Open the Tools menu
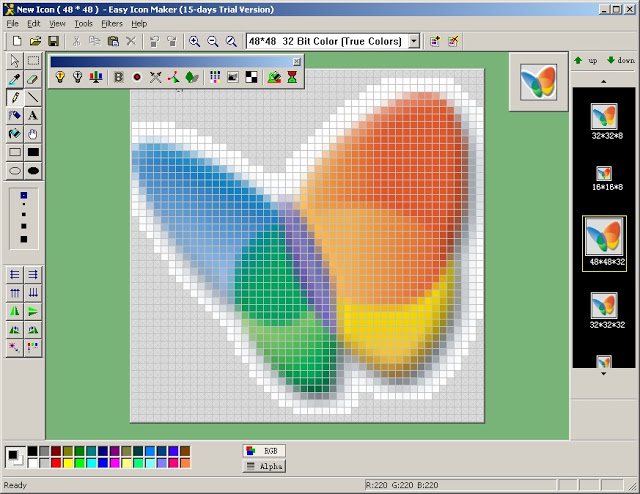The image size is (640, 494). tap(83, 23)
